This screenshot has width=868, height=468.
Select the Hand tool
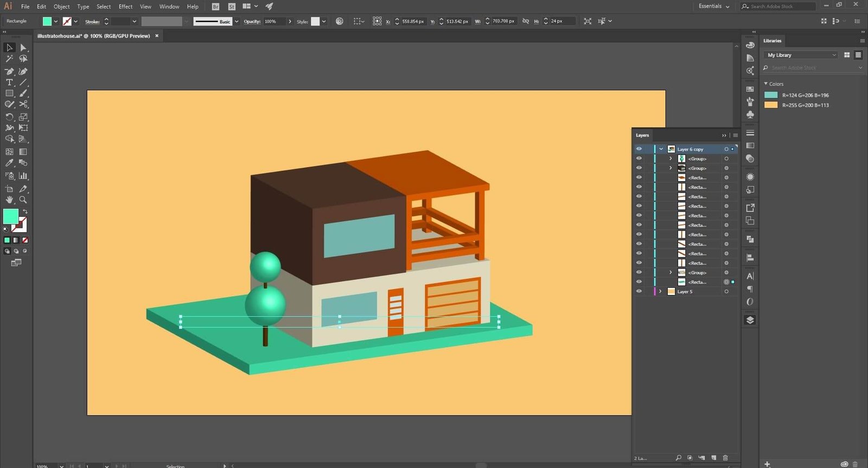pos(9,200)
